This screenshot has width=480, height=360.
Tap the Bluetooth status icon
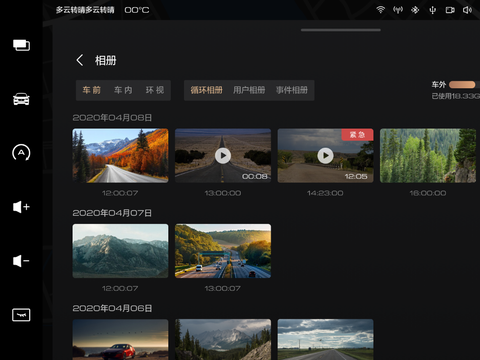click(x=415, y=10)
